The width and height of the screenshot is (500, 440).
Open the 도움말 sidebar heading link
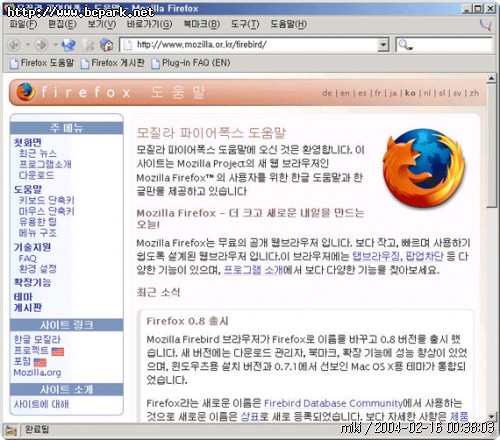(x=28, y=189)
